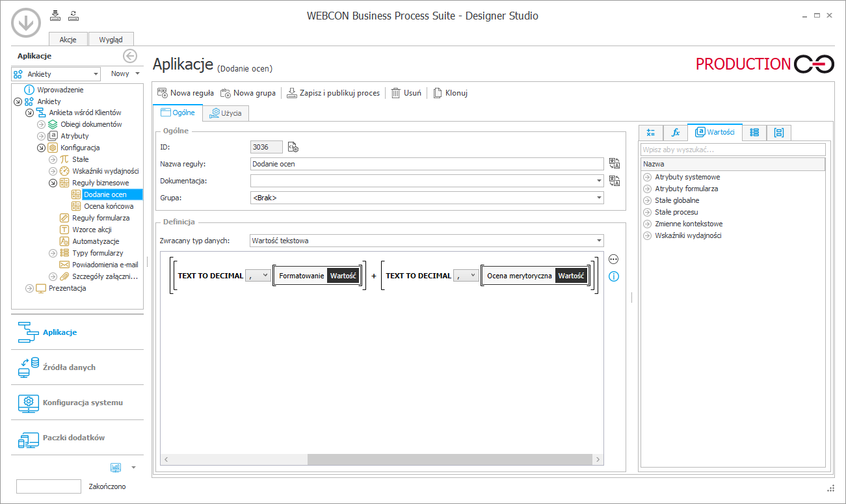Click the Wpisz aby wyszukać search field
Screen dimensions: 846x504
pos(733,150)
